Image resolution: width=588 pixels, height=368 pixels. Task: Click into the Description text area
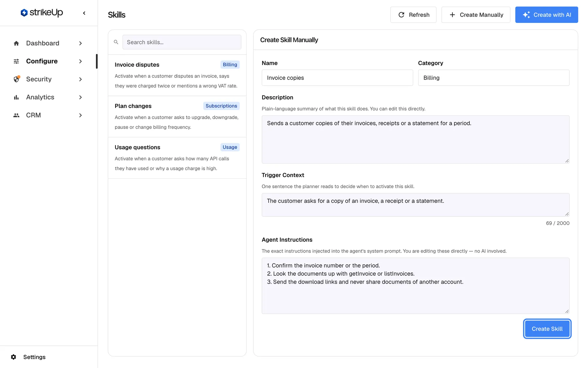coord(416,139)
